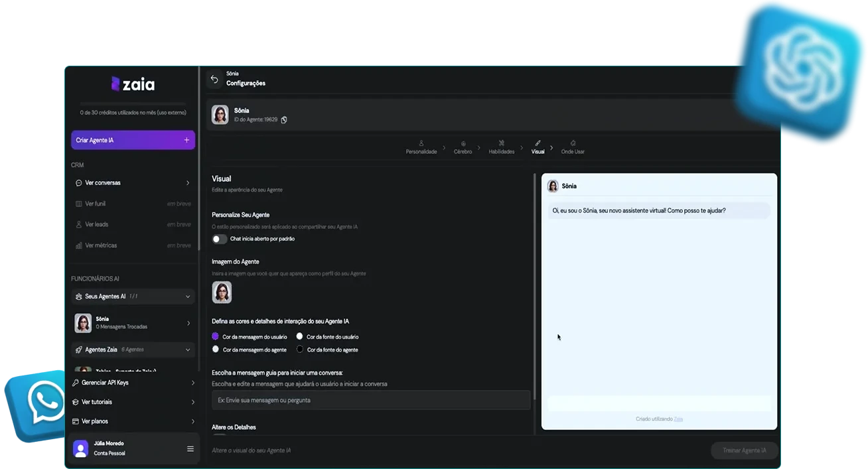The height and width of the screenshot is (469, 868).
Task: Click the bar chart icon beside Ver métricas
Action: pos(78,245)
